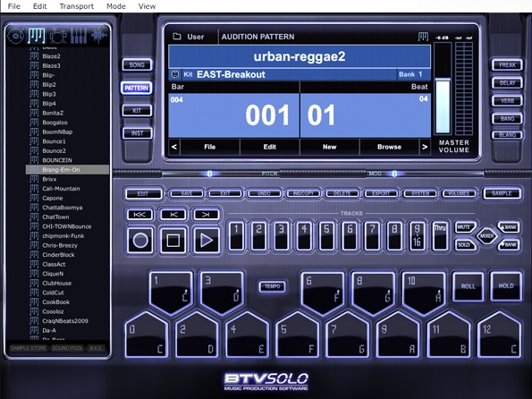The height and width of the screenshot is (399, 532).
Task: Toggle the BANG effect
Action: coord(507,118)
